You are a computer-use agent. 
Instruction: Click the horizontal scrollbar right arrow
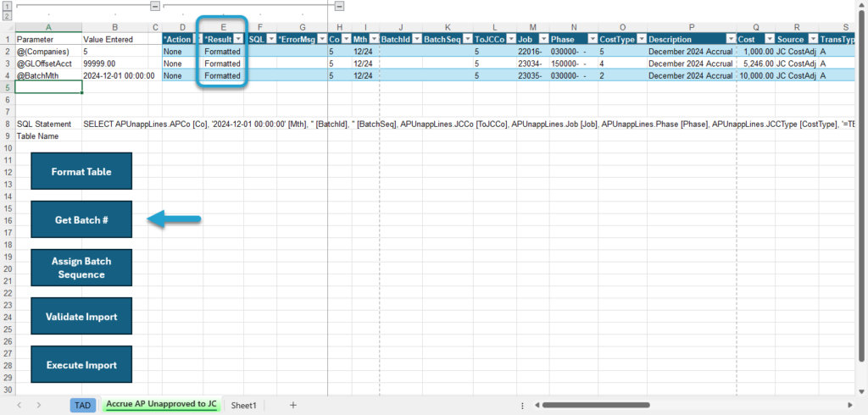coord(850,405)
